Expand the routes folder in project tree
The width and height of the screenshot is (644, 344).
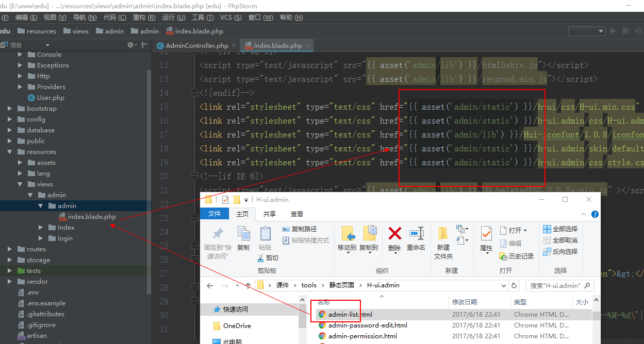(x=9, y=249)
